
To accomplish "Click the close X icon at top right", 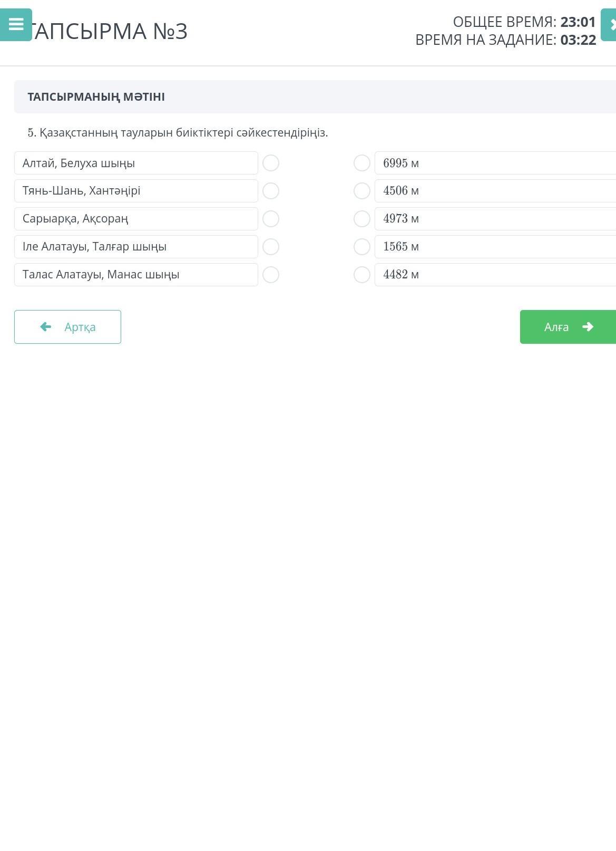I will tap(610, 24).
